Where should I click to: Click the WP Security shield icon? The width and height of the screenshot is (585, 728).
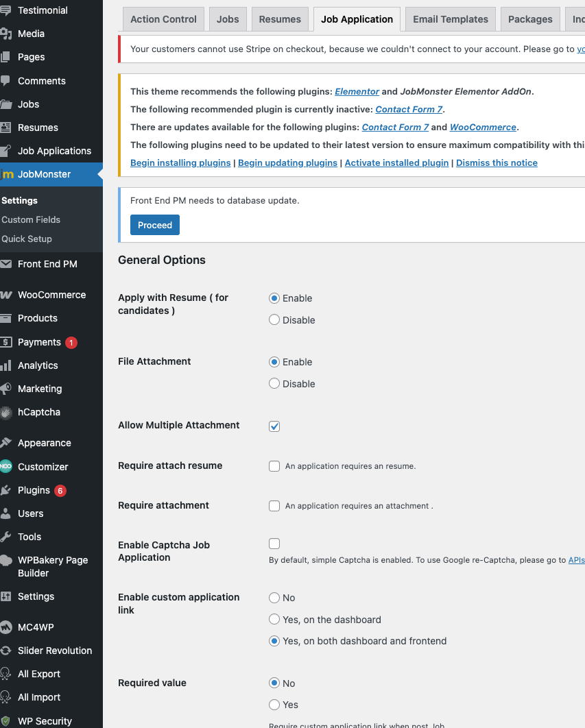click(5, 721)
